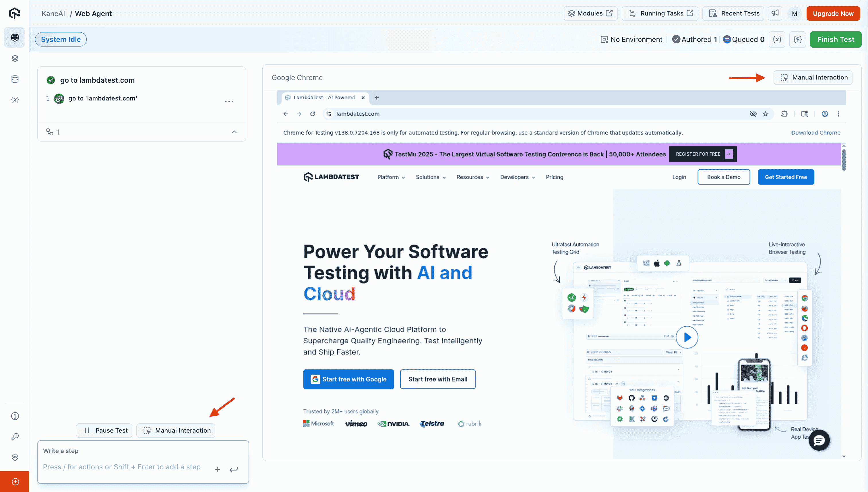Open Recent Tests
The width and height of the screenshot is (868, 492).
(733, 13)
